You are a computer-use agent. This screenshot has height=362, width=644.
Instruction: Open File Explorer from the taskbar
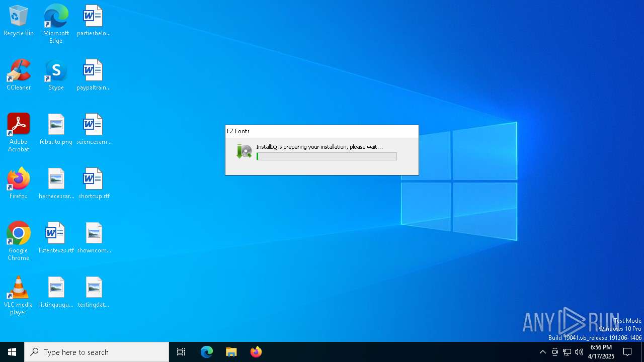point(231,352)
